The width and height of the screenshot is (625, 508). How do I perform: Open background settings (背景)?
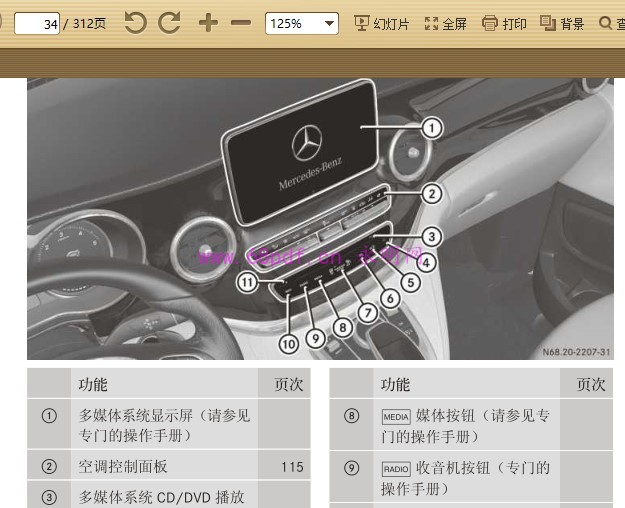click(562, 24)
